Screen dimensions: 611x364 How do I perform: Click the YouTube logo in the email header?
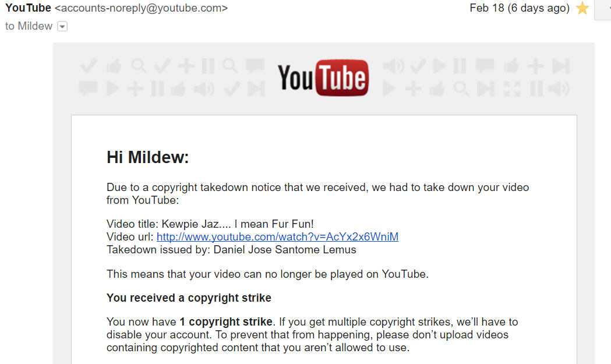[x=323, y=78]
